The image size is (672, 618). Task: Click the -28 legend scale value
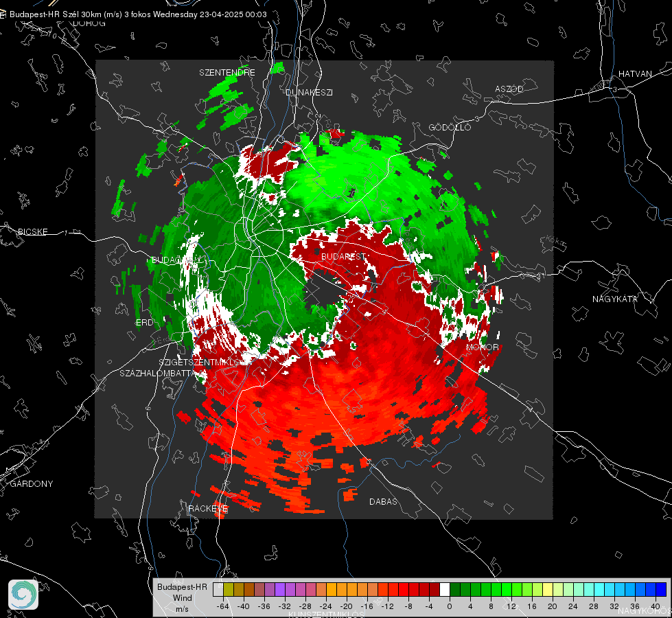pos(305,606)
